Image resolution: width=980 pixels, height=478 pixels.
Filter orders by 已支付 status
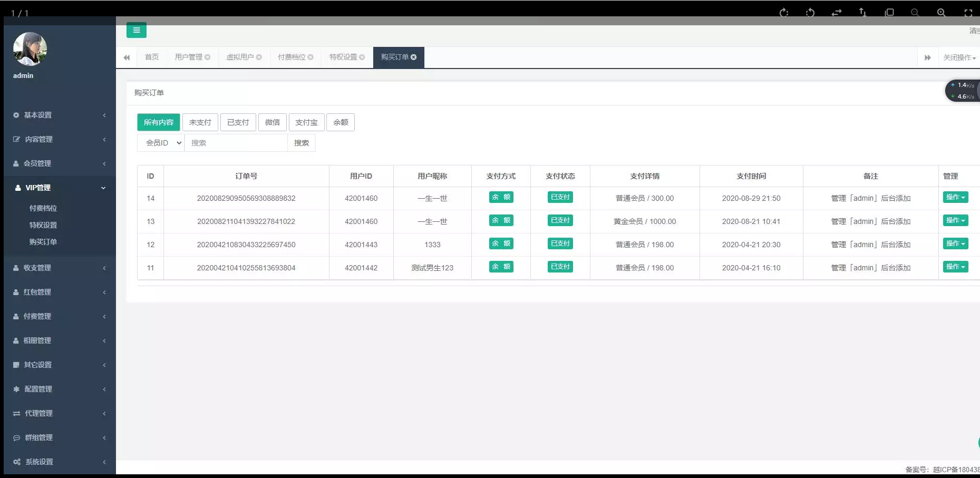[x=238, y=122]
